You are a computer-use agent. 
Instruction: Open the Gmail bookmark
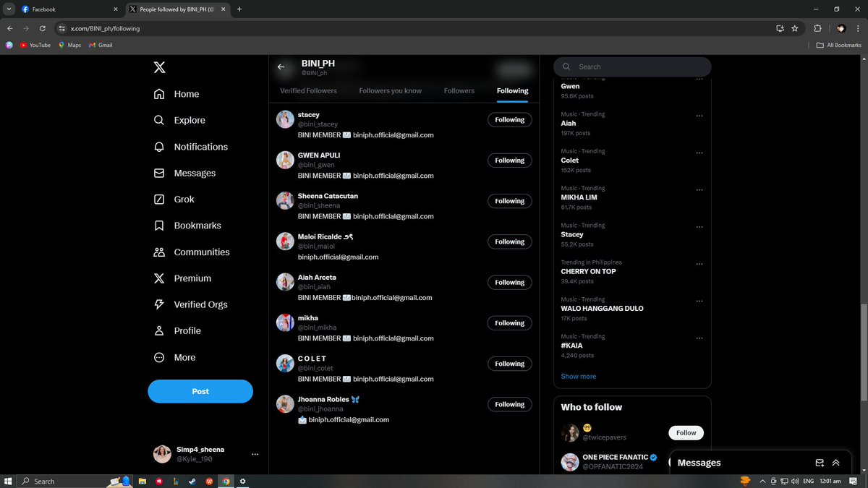click(x=101, y=45)
